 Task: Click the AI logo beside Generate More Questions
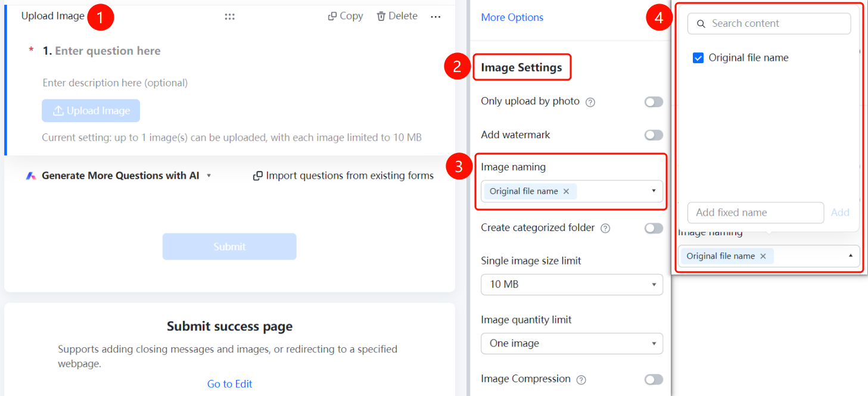pyautogui.click(x=31, y=176)
